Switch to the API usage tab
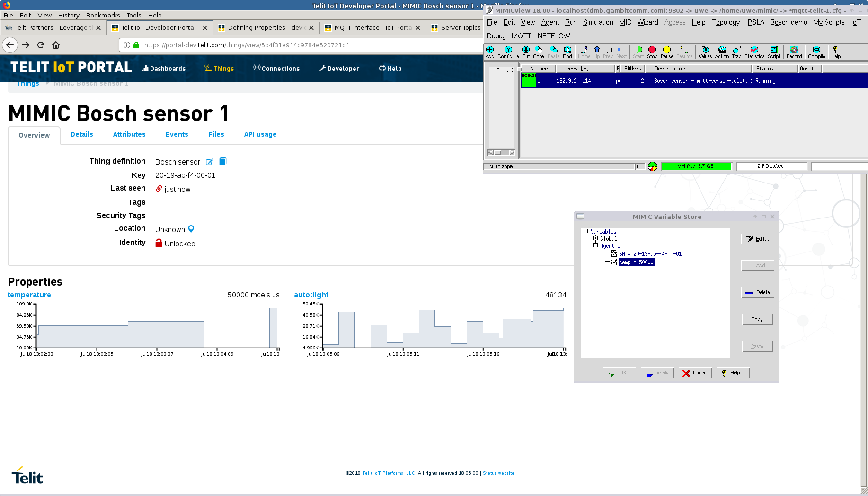 click(x=260, y=135)
